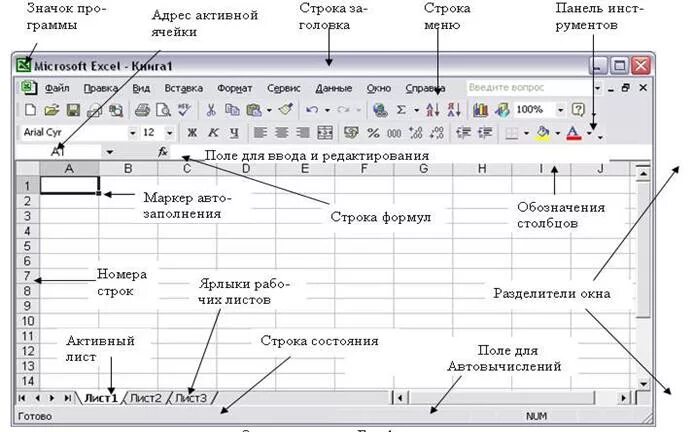Screen dimensions: 694x432
Task: Click Increase Indent icon
Action: [485, 133]
